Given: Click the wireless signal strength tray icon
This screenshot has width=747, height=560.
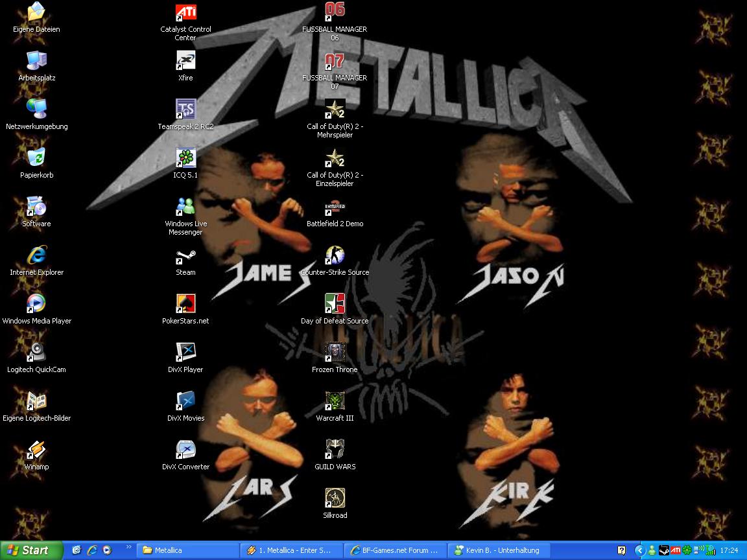Looking at the screenshot, I should (x=710, y=550).
